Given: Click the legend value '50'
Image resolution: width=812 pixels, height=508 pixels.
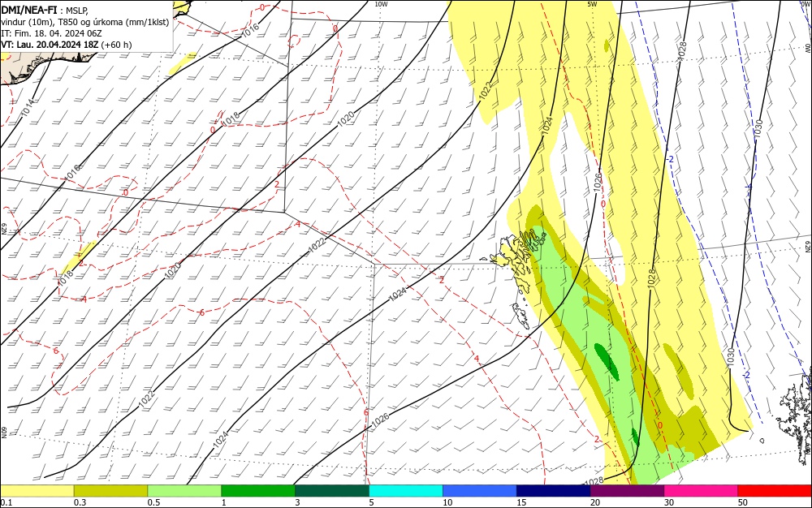Looking at the screenshot, I should coord(743,502).
